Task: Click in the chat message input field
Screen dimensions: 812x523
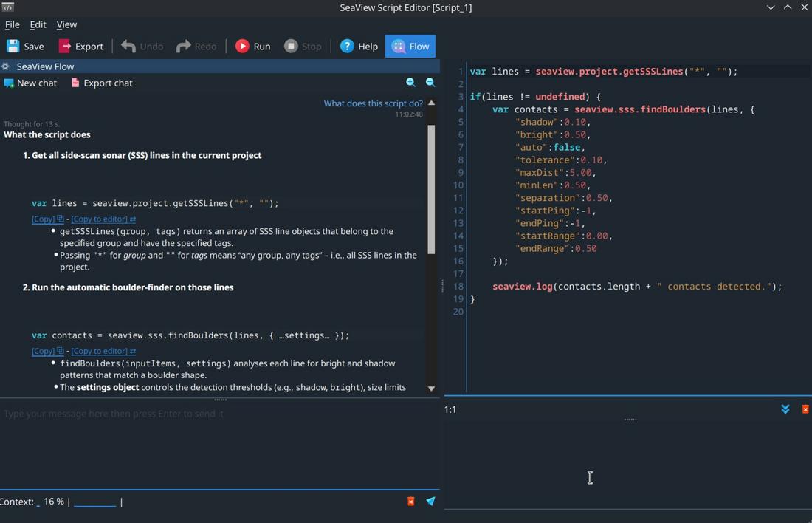Action: click(x=214, y=443)
